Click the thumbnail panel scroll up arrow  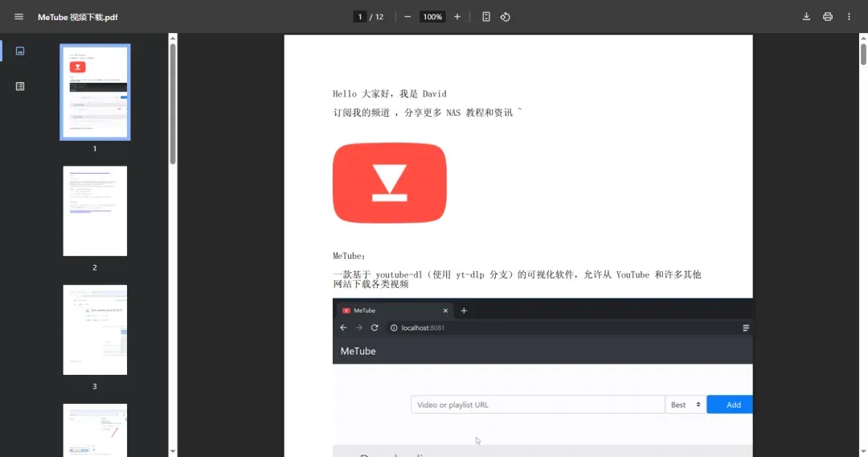click(173, 39)
